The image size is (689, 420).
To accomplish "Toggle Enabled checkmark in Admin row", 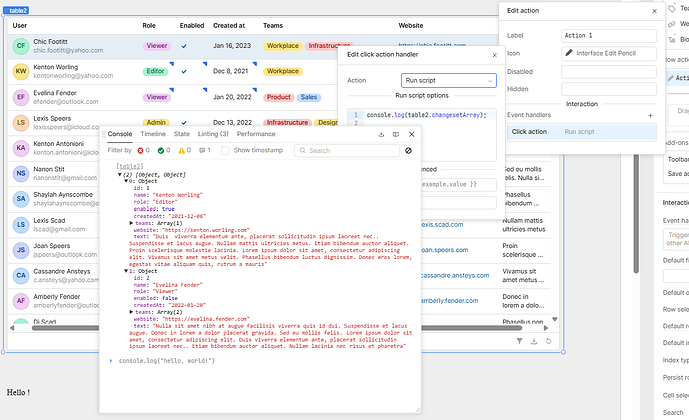I will point(184,123).
